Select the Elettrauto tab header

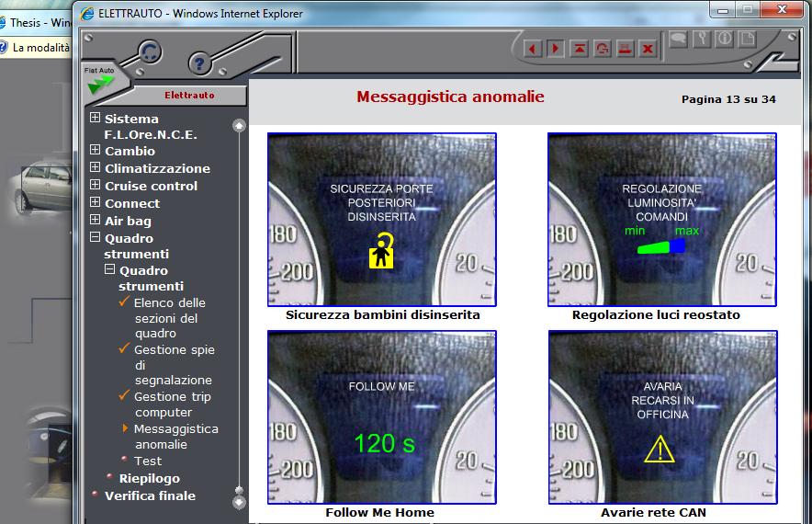click(x=189, y=96)
